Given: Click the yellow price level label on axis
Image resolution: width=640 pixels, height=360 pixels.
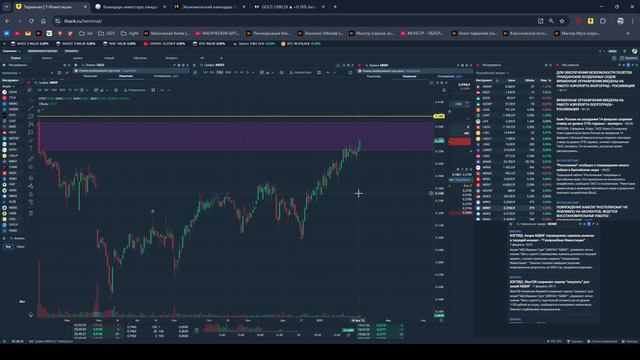Looking at the screenshot, I should [x=439, y=116].
